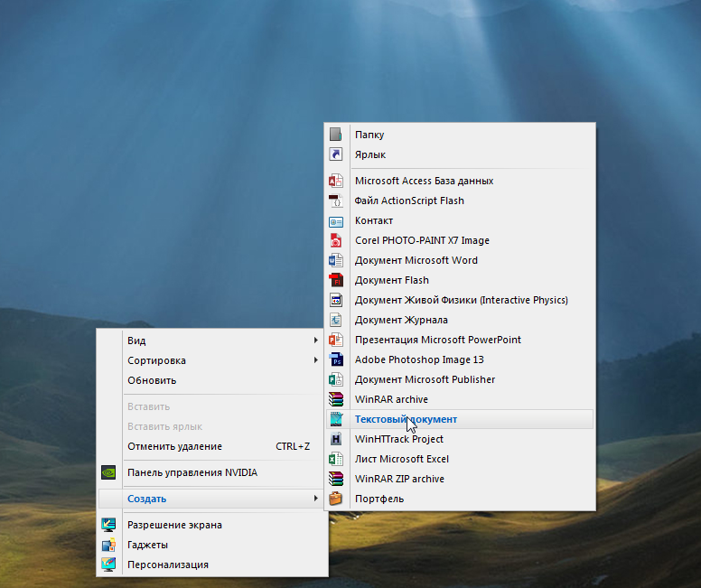Click the Publisher document icon
The width and height of the screenshot is (701, 588).
tap(336, 379)
